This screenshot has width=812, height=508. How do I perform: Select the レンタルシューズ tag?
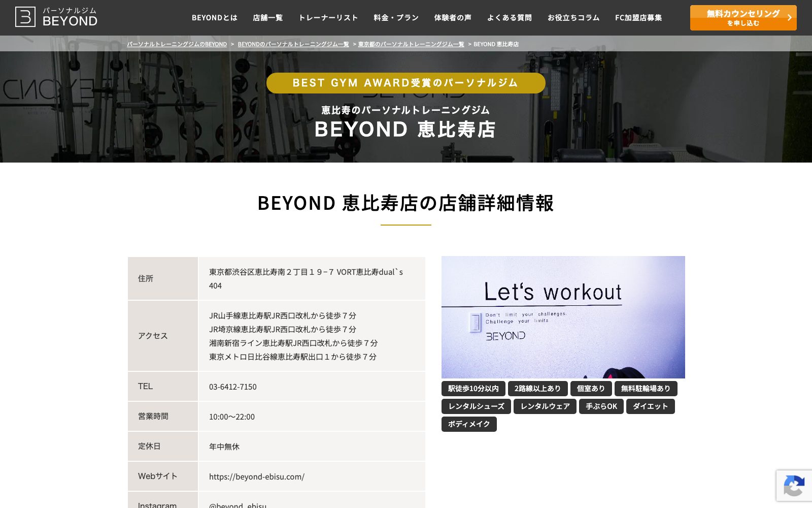(x=476, y=406)
